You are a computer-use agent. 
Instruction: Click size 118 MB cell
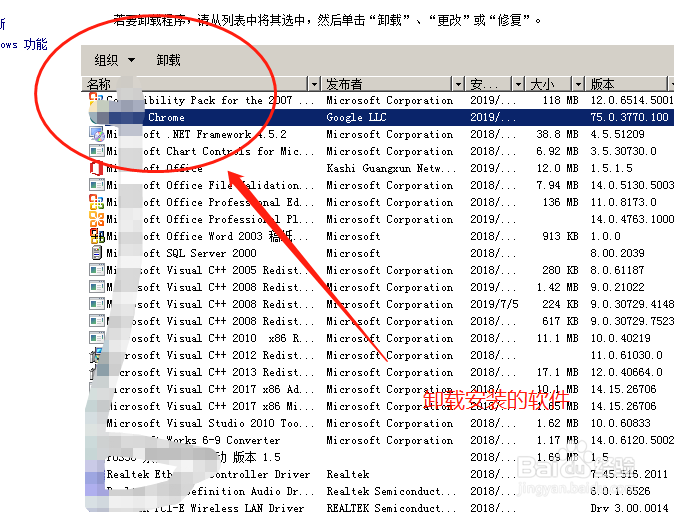pos(560,100)
